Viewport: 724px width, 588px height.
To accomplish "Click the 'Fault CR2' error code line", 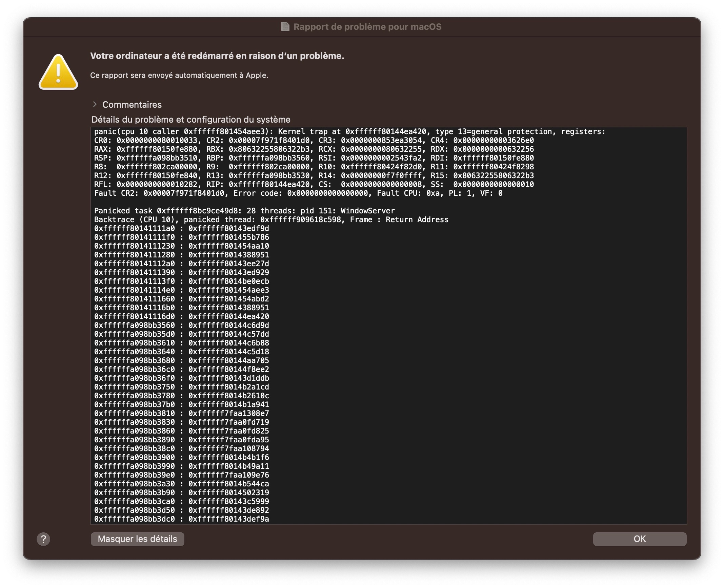I will point(298,193).
